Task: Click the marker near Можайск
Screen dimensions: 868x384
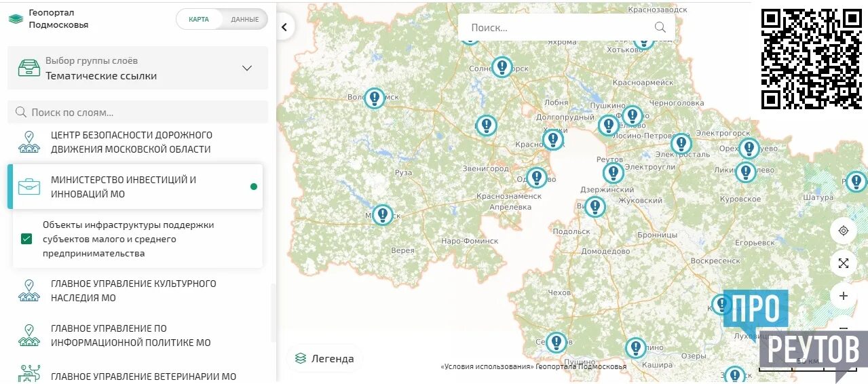Action: [x=383, y=215]
